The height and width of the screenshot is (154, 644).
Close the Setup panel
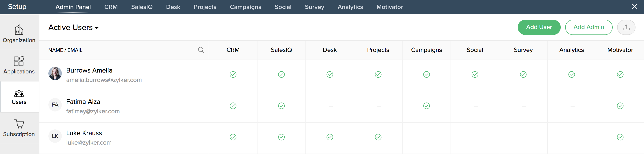(x=635, y=6)
